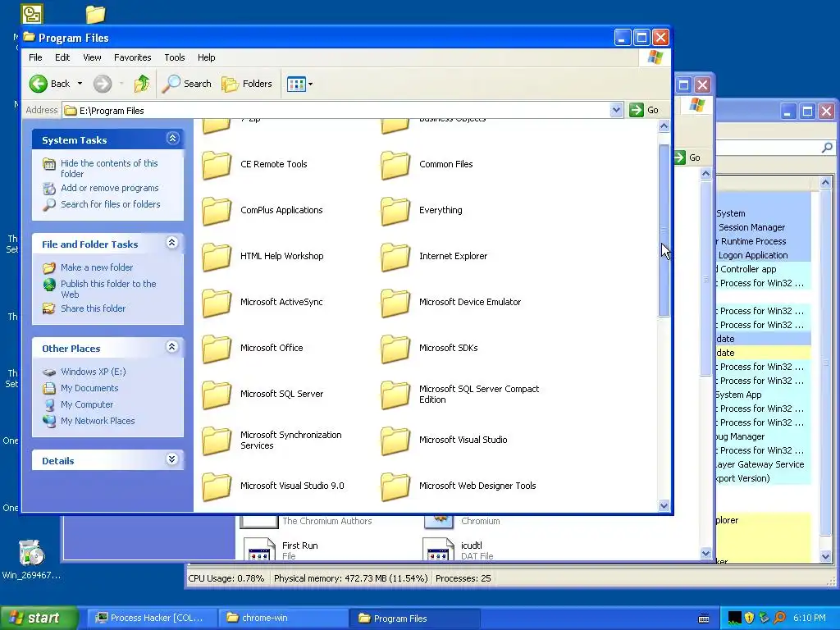Expand the Details panel
Screen dimensions: 840x630
pyautogui.click(x=172, y=459)
